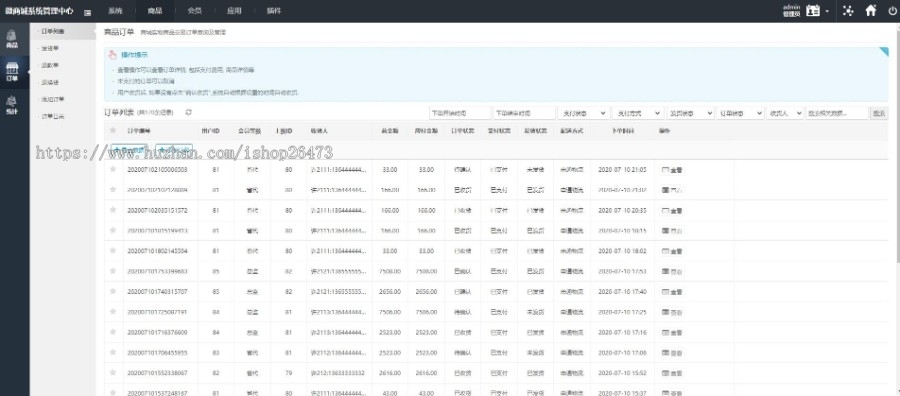View order placed at 17:16

coord(672,333)
